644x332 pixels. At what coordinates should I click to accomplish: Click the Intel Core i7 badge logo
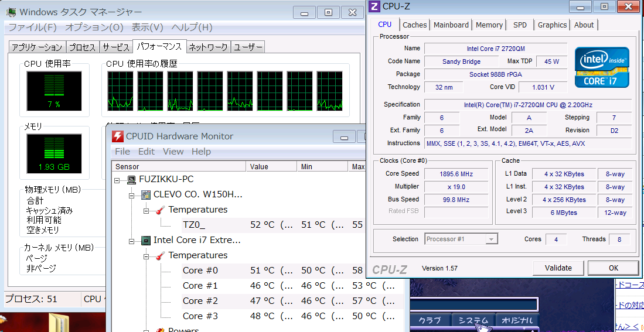(x=602, y=67)
